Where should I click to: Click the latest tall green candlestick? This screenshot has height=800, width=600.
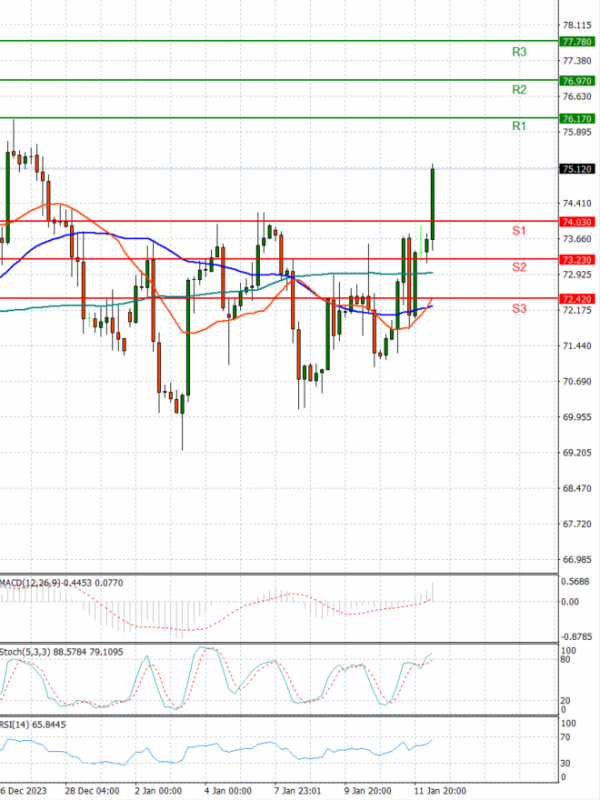click(433, 204)
